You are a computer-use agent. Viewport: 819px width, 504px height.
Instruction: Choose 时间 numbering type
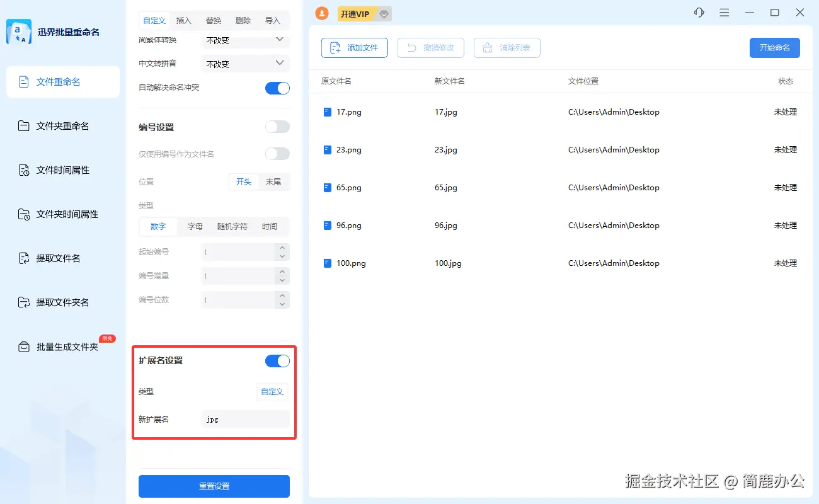270,227
